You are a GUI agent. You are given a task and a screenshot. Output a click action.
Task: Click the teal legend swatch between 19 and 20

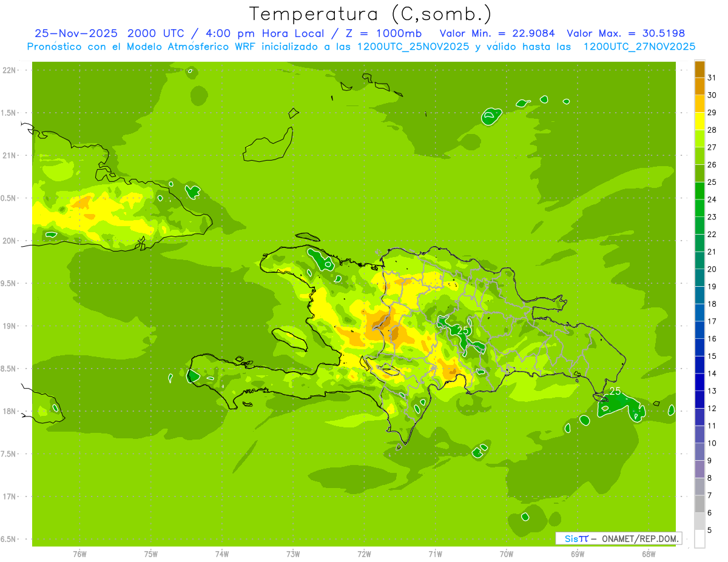point(699,278)
